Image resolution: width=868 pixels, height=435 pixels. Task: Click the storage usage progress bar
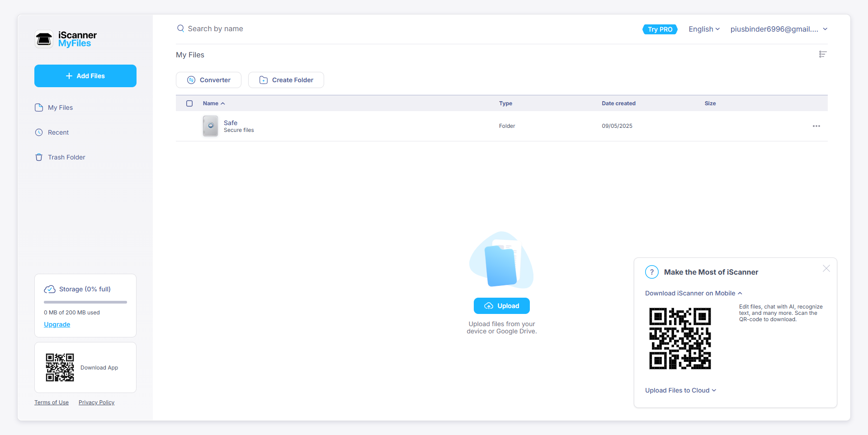click(85, 302)
